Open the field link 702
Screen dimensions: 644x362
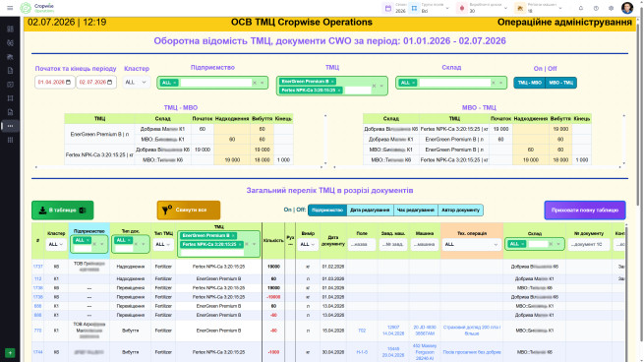(362, 331)
